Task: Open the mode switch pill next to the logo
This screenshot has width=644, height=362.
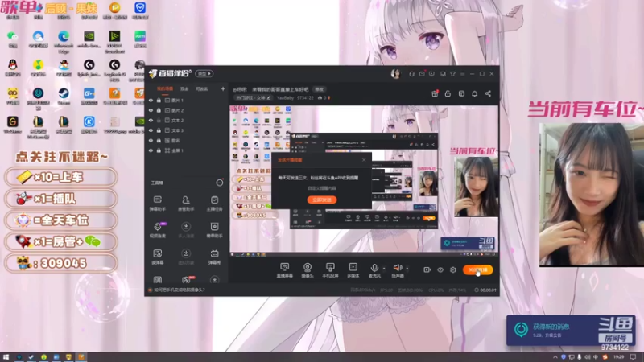Action: [x=204, y=74]
